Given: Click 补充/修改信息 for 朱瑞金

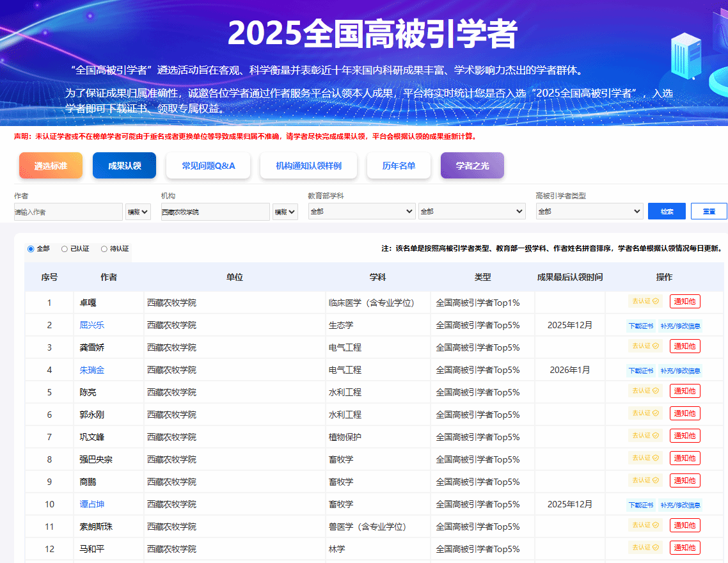Looking at the screenshot, I should (681, 370).
